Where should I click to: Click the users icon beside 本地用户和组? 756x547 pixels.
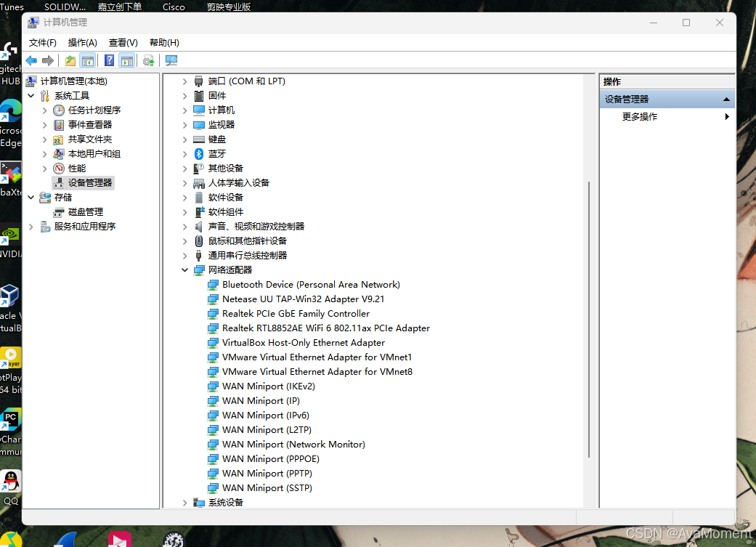tap(58, 154)
